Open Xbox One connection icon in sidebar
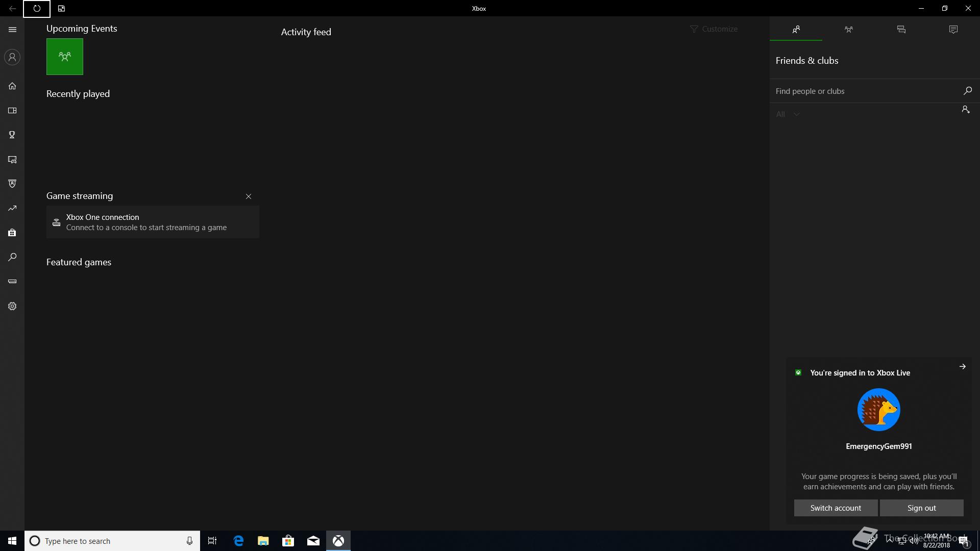The image size is (980, 551). [12, 281]
